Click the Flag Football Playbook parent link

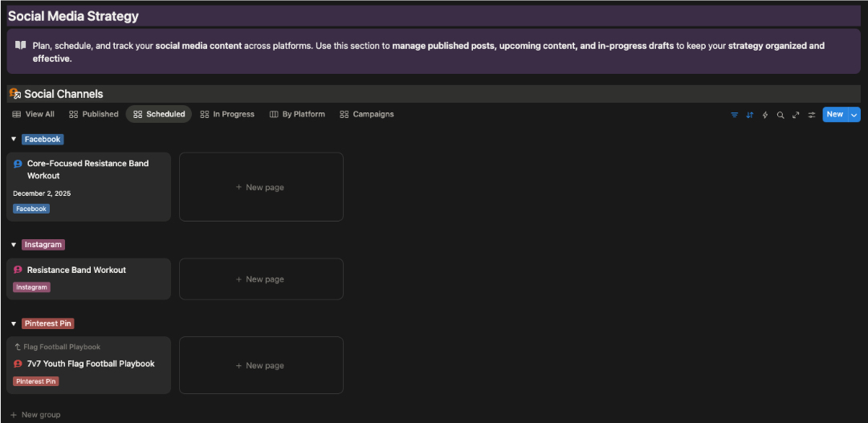61,348
